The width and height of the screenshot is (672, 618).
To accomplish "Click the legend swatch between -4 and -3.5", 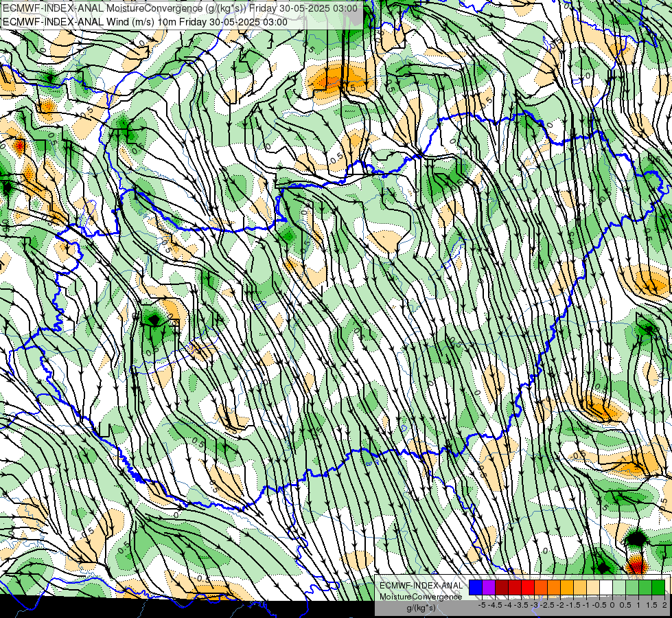I will click(x=515, y=587).
